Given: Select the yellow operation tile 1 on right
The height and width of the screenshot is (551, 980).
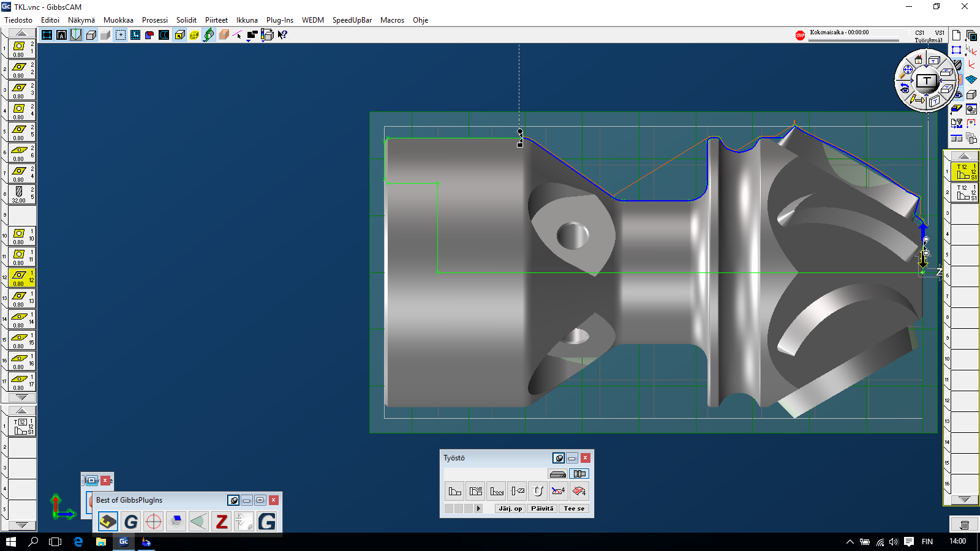Looking at the screenshot, I should 965,171.
